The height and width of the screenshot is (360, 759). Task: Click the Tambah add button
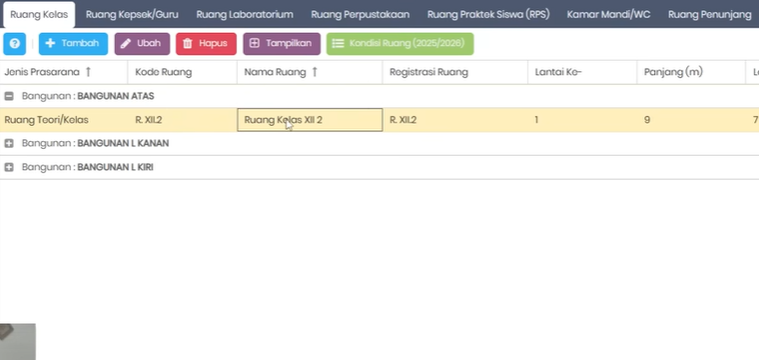[x=73, y=44]
